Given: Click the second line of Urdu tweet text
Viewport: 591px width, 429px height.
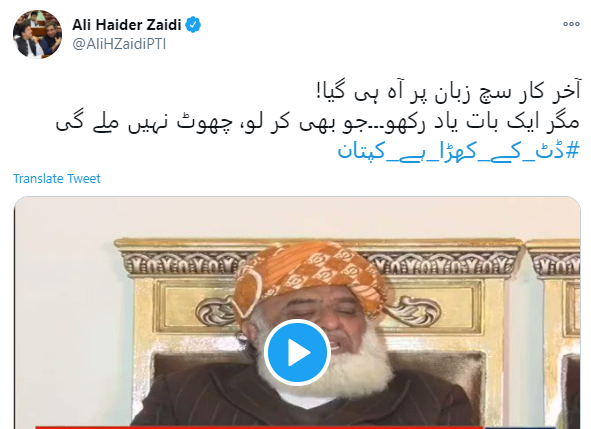Looking at the screenshot, I should point(317,122).
